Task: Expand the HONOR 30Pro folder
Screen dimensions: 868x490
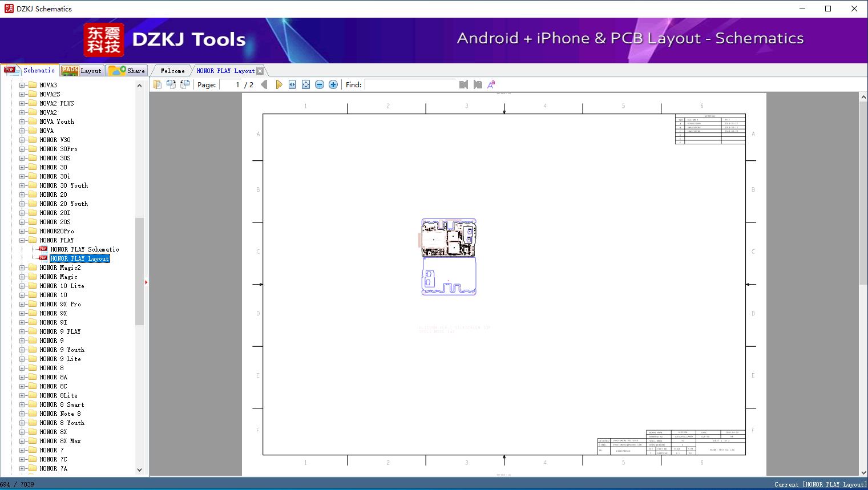Action: [x=22, y=149]
